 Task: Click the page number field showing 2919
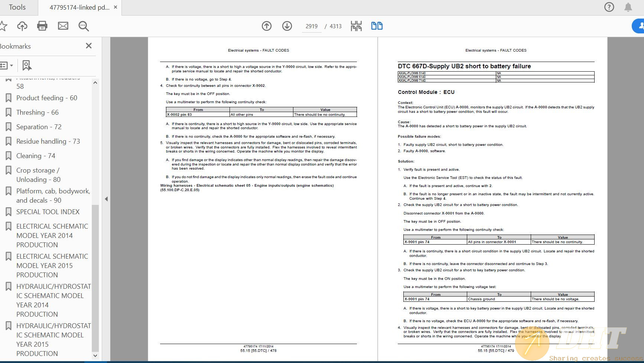tap(312, 26)
